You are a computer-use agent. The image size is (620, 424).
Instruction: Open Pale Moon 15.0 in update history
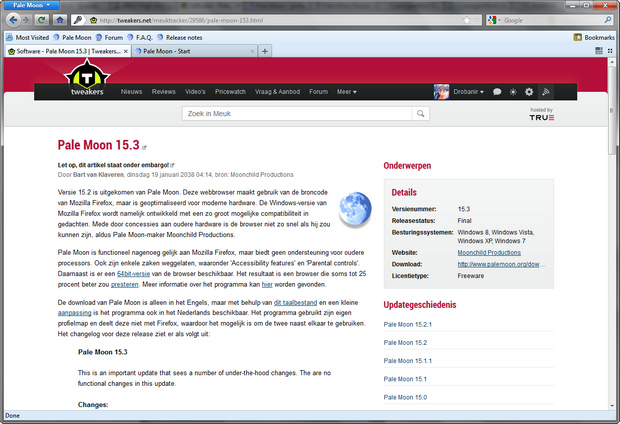pyautogui.click(x=405, y=397)
